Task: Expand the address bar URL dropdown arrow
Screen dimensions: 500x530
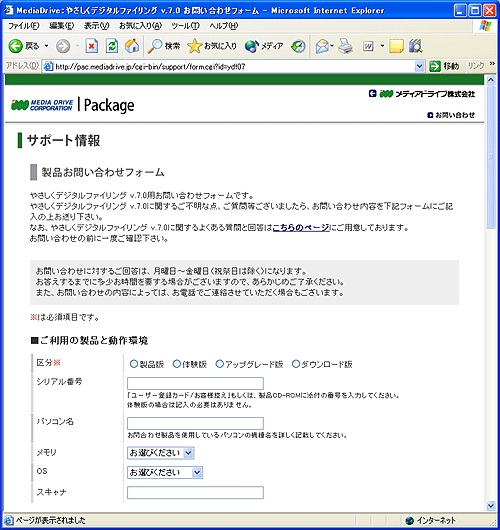Action: [419, 66]
